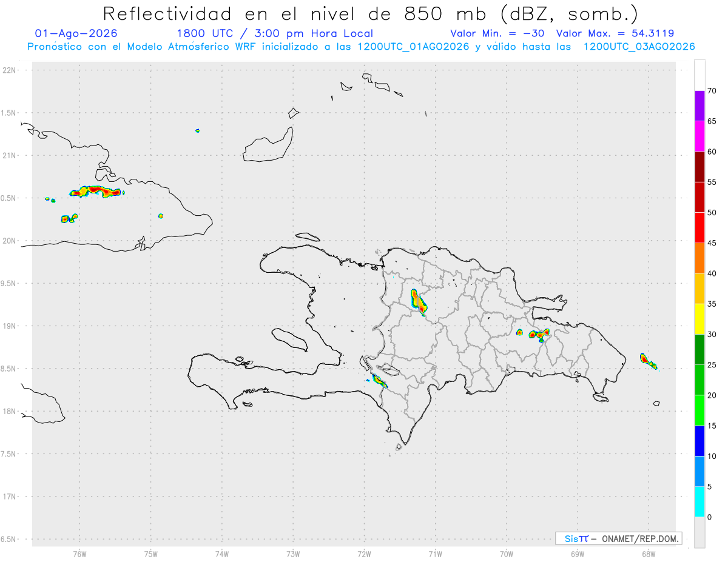The width and height of the screenshot is (728, 562).
Task: Pick the bright red 45–50 dBZ segment
Action: click(699, 228)
